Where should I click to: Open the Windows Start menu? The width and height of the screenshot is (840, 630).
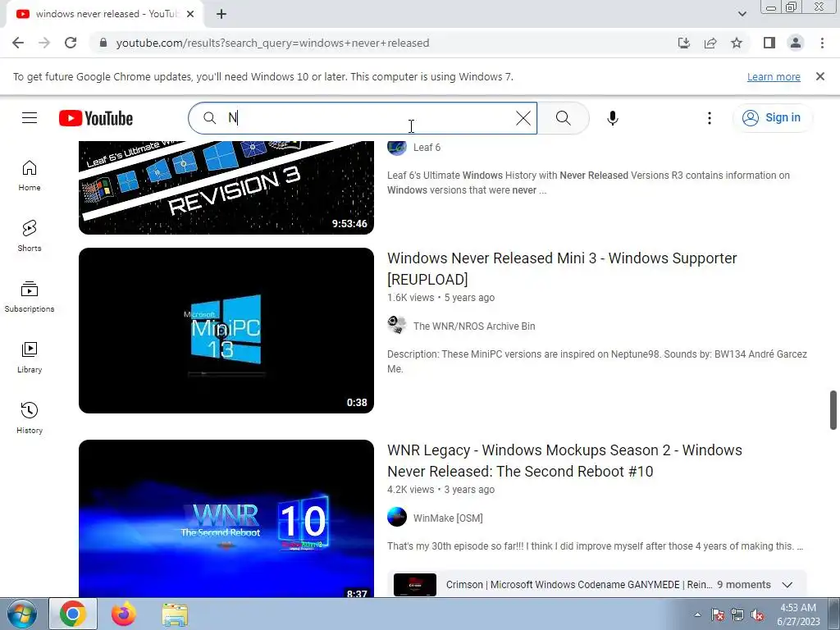[x=22, y=614]
